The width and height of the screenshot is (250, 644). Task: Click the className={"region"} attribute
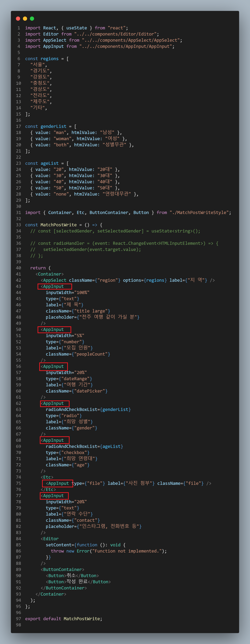click(x=95, y=280)
